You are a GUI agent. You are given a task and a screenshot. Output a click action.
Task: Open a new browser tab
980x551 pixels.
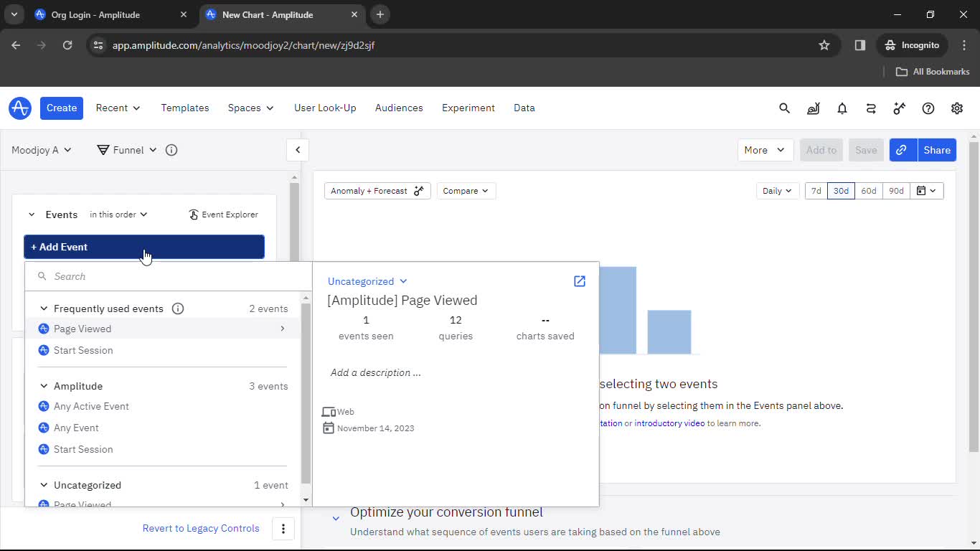click(380, 14)
